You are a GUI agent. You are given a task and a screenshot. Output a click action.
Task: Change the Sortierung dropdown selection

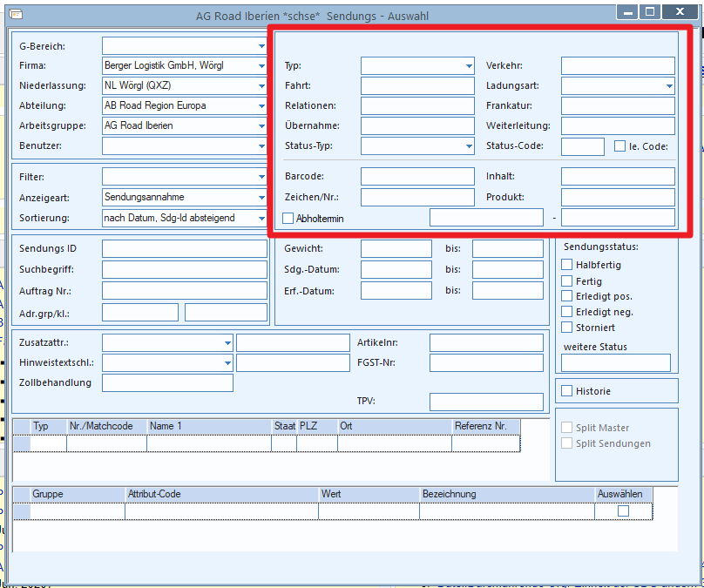pos(261,218)
